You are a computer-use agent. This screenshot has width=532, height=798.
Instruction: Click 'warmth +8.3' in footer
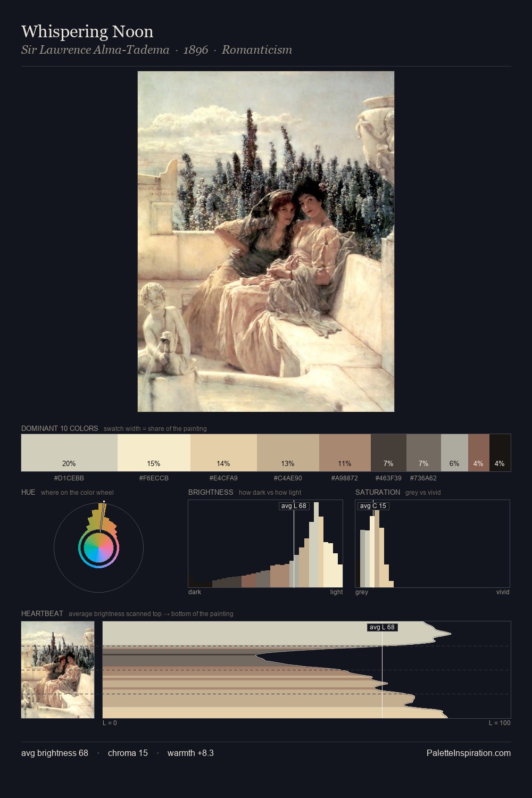pos(190,753)
